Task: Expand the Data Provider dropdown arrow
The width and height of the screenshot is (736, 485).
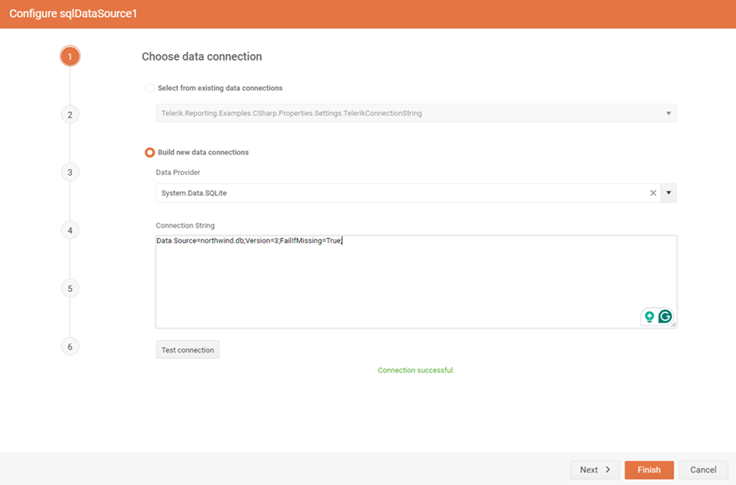Action: tap(669, 193)
